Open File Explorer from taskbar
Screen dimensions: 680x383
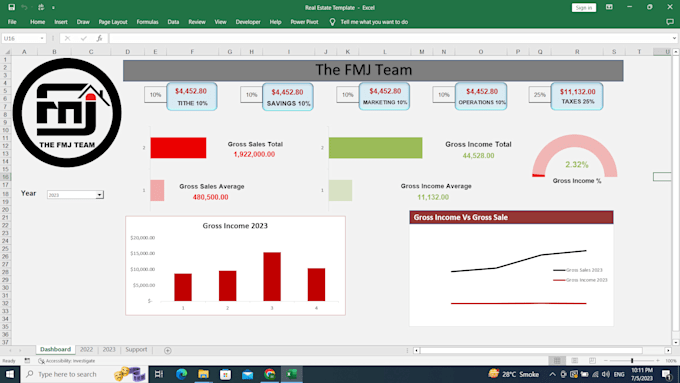point(203,374)
